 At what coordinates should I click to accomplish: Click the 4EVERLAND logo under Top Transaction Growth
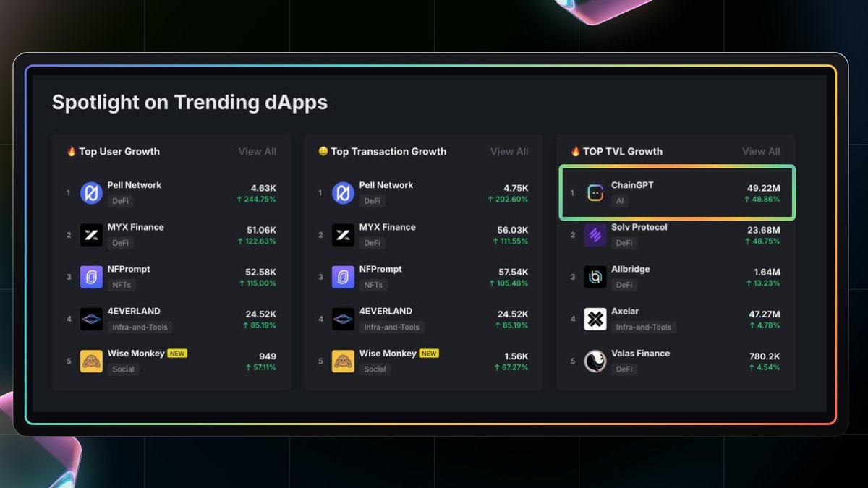(x=344, y=319)
